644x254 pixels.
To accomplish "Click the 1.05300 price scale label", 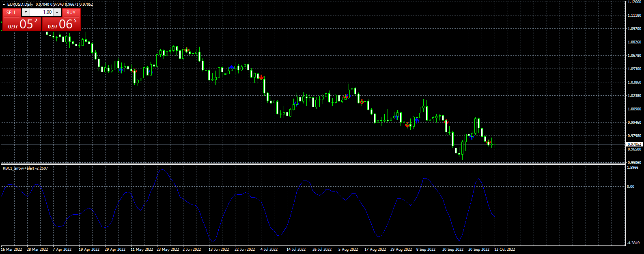I will pyautogui.click(x=634, y=69).
